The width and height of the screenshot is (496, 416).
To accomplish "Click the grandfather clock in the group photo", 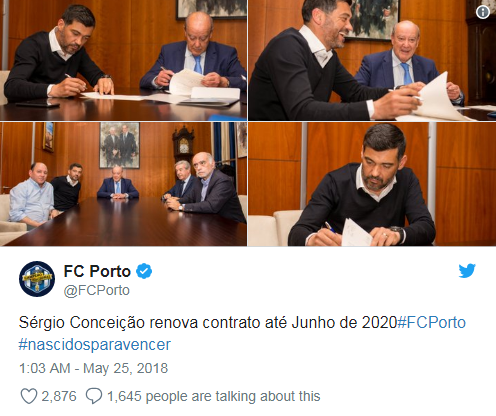I will coord(183,144).
